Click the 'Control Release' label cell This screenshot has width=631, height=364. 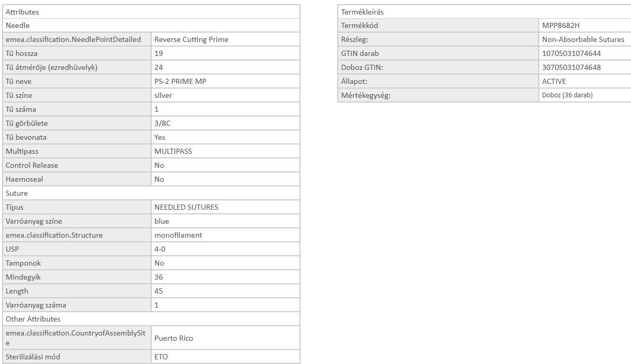pos(32,165)
